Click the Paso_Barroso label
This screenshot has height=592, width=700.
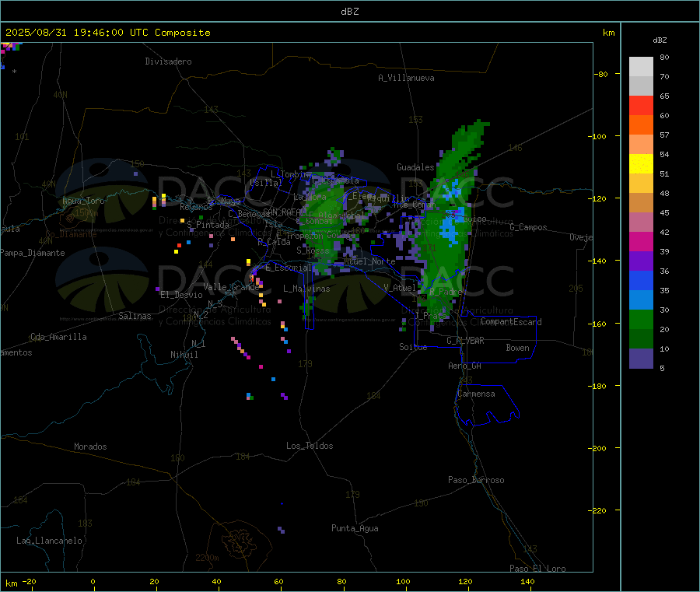click(476, 480)
